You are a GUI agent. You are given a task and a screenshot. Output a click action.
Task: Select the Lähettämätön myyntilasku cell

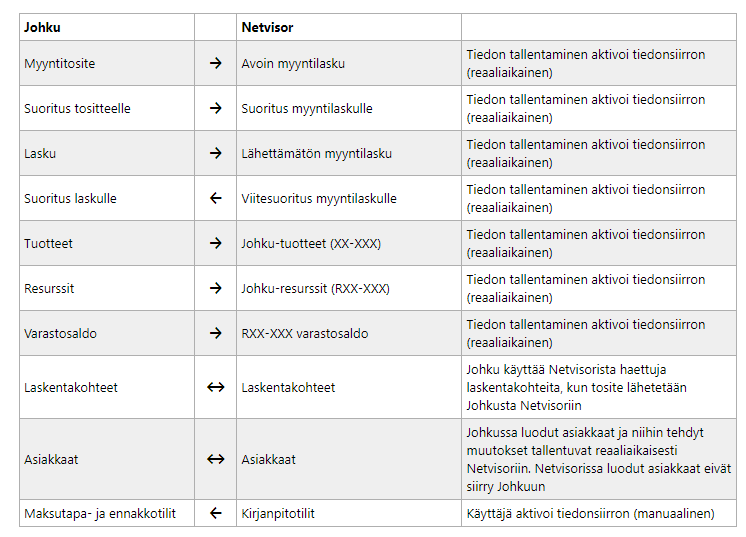click(x=349, y=153)
